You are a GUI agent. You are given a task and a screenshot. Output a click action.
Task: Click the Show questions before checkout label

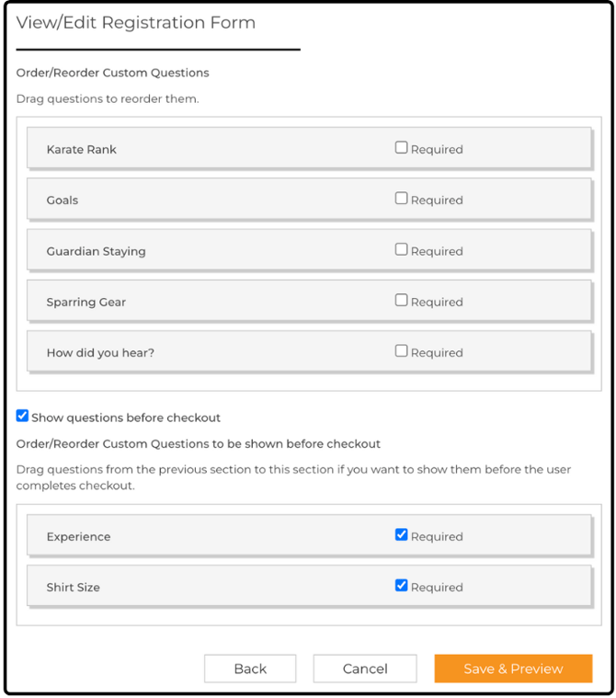pos(126,418)
